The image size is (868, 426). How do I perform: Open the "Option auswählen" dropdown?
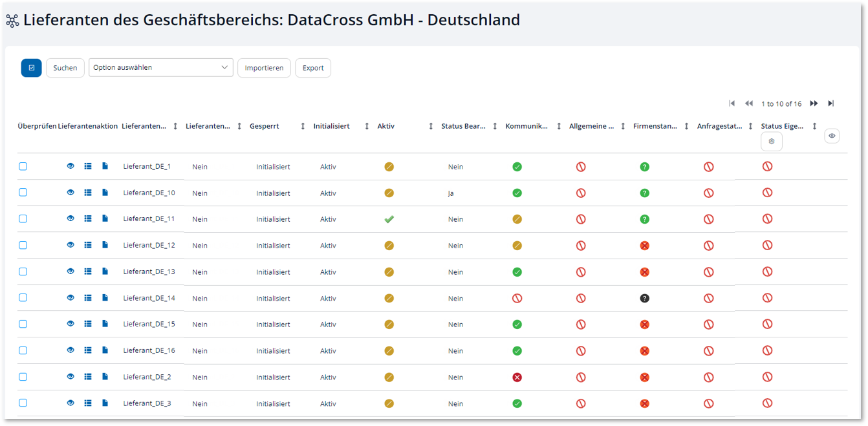(160, 67)
